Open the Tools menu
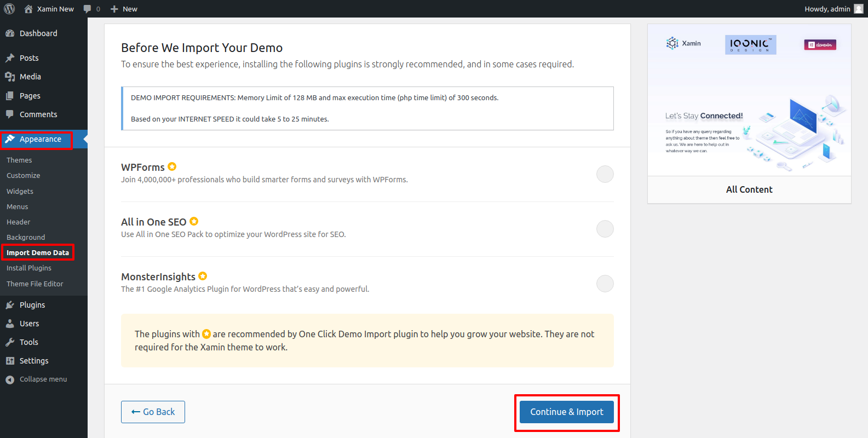 click(x=44, y=342)
